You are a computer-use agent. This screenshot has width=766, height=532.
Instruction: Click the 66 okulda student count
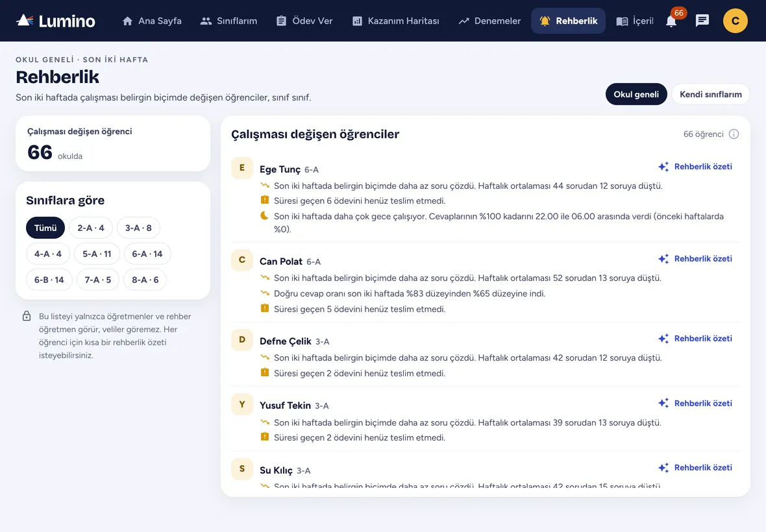click(x=55, y=152)
